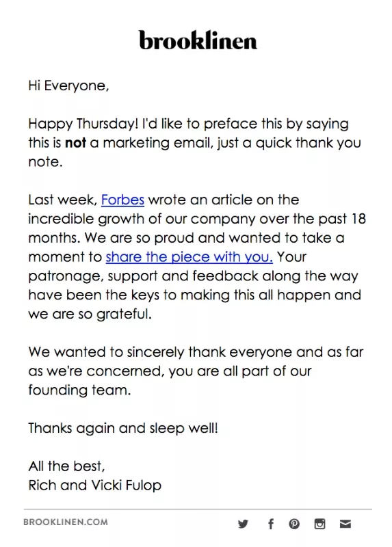392x547 pixels.
Task: Open the Forbes hyperlink
Action: pos(122,200)
